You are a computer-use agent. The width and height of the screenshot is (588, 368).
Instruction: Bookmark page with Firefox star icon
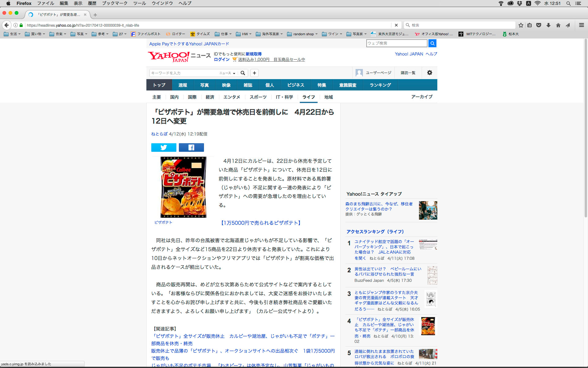[x=521, y=25]
